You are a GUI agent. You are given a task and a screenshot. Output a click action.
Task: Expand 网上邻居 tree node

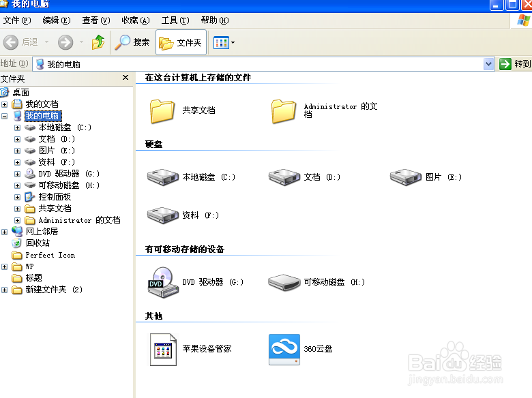click(4, 232)
